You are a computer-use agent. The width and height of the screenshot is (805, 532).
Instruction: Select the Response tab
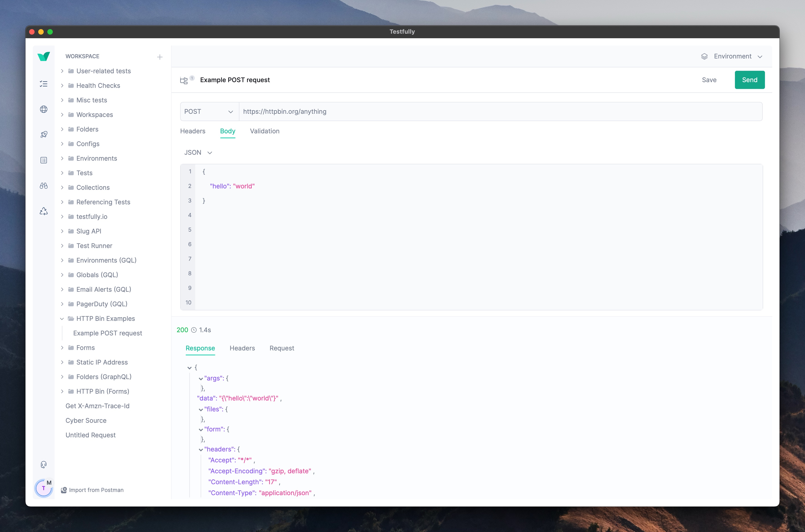pos(200,348)
